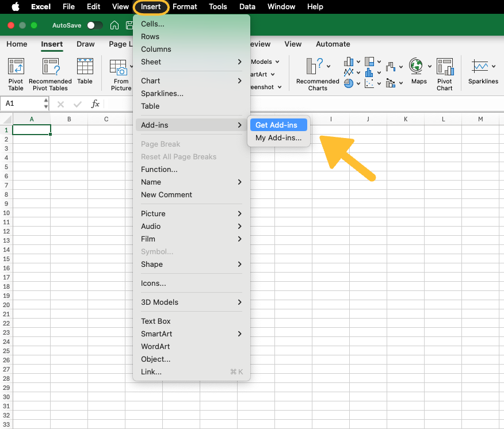Open the Format menu in menu bar
Image resolution: width=504 pixels, height=429 pixels.
185,7
